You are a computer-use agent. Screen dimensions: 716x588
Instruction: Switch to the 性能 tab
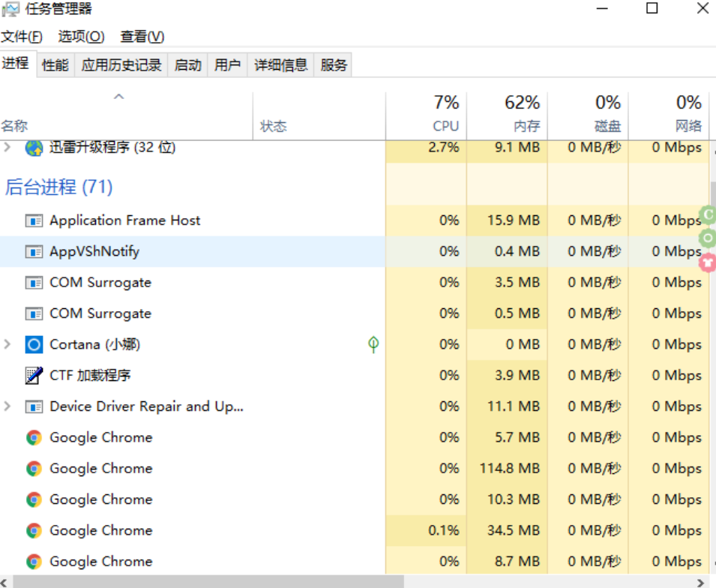[x=55, y=65]
